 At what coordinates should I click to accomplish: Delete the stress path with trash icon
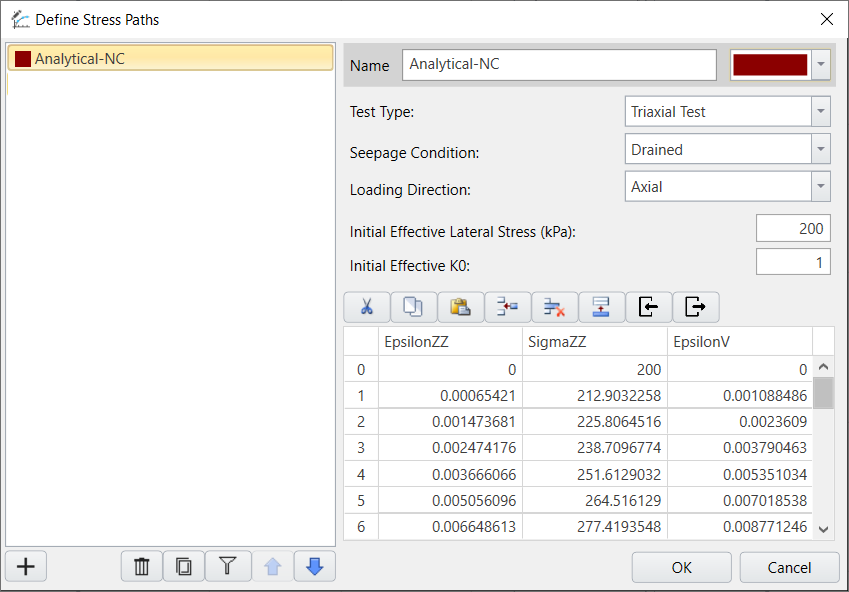coord(141,566)
